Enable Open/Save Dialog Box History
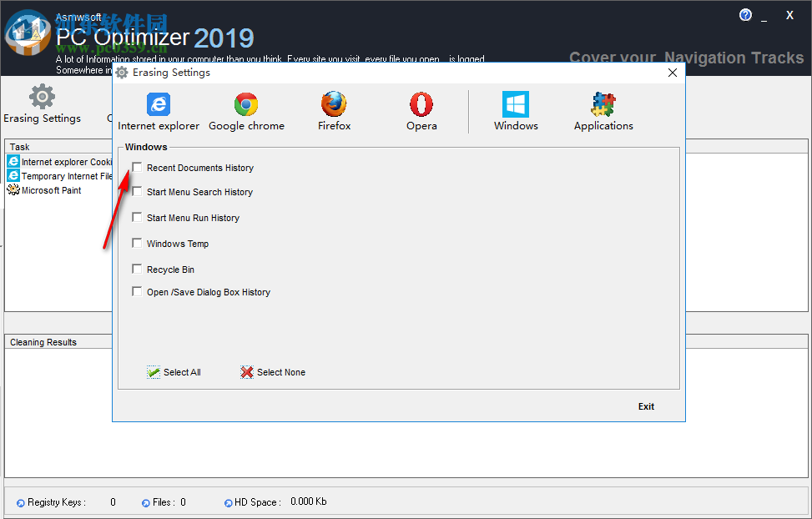Viewport: 812px width, 519px height. coord(137,291)
